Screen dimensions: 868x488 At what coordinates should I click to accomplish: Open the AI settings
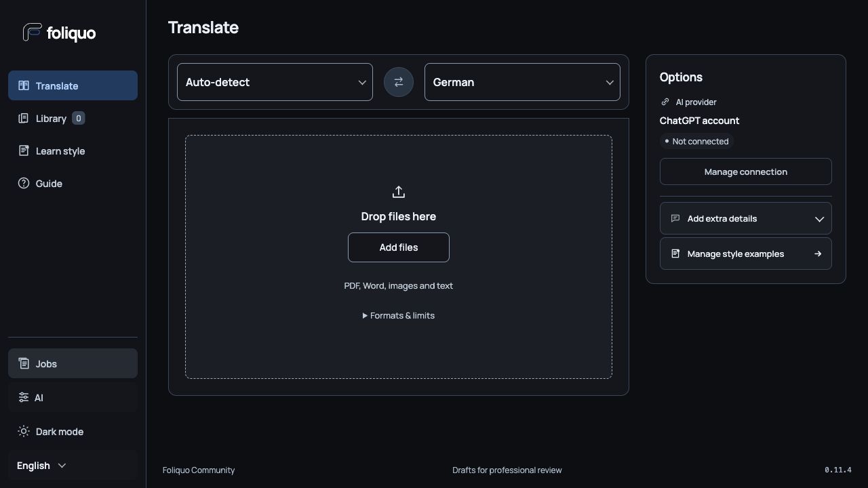point(73,397)
